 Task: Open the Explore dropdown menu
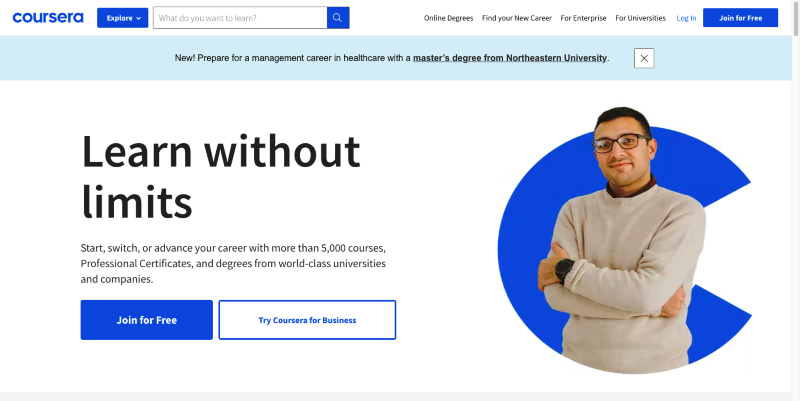tap(122, 18)
